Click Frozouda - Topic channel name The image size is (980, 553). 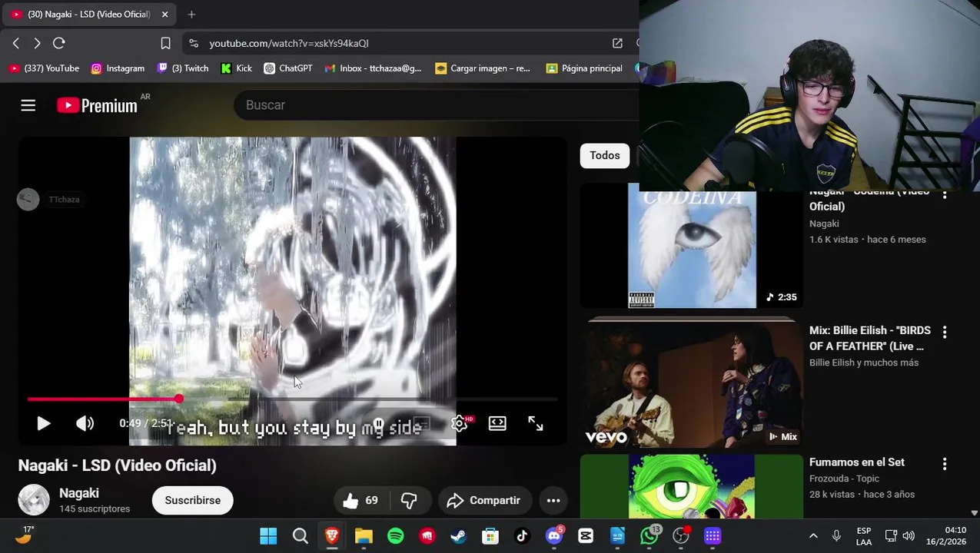click(844, 478)
